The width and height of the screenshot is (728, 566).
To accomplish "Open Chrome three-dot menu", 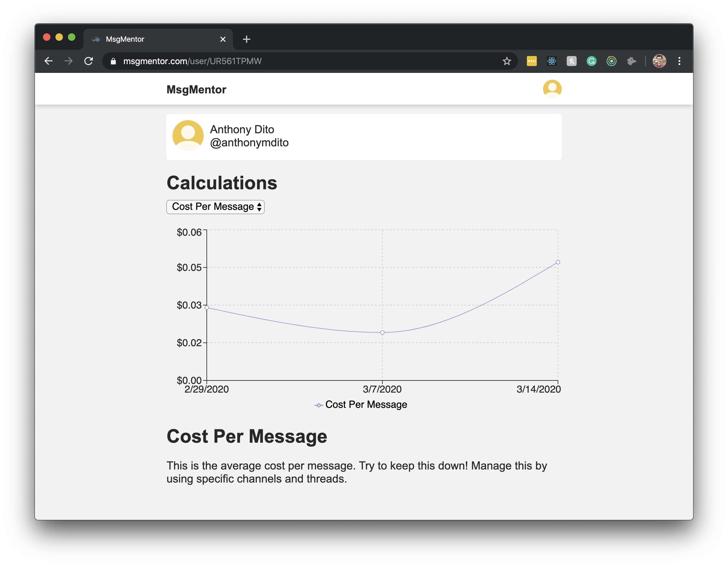I will tap(679, 61).
